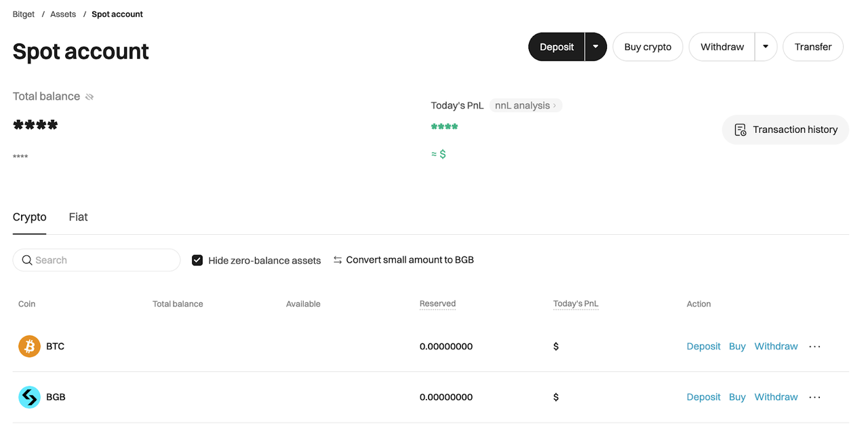Click the Withdraw link for BTC

(x=776, y=346)
